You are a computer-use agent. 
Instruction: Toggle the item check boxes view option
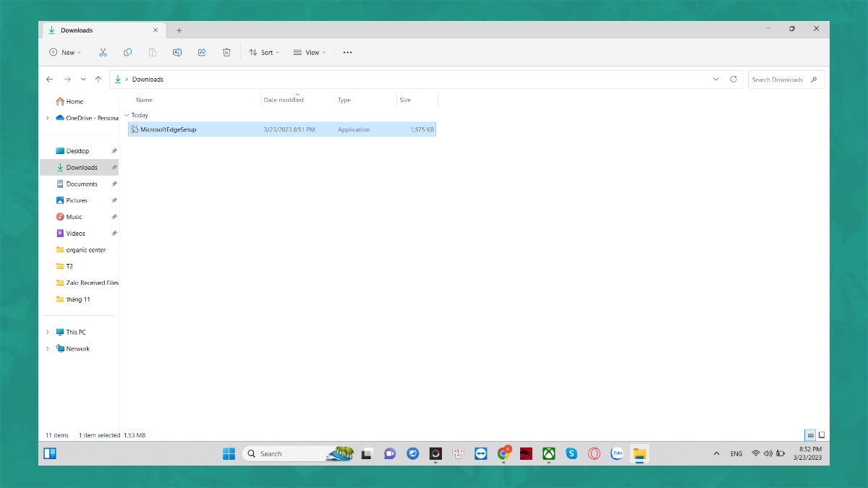pyautogui.click(x=309, y=52)
